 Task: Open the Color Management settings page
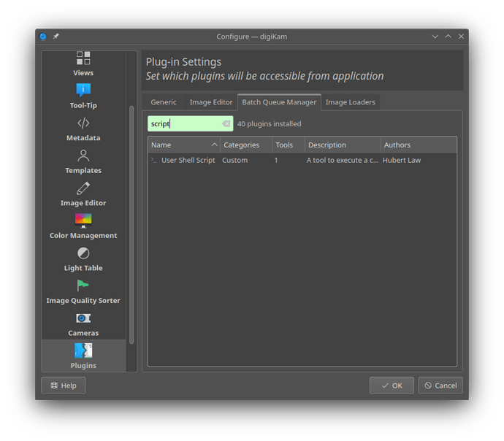coord(83,226)
